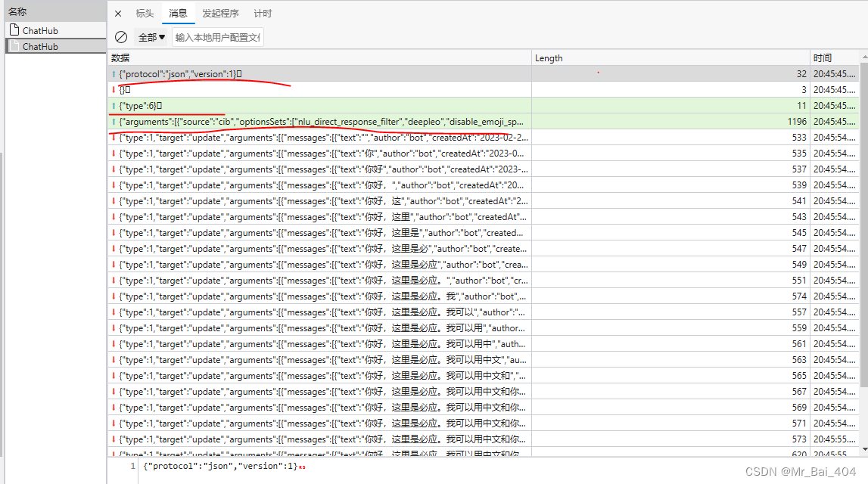This screenshot has height=484, width=868.
Task: Select the message with length 543
Action: coord(484,217)
